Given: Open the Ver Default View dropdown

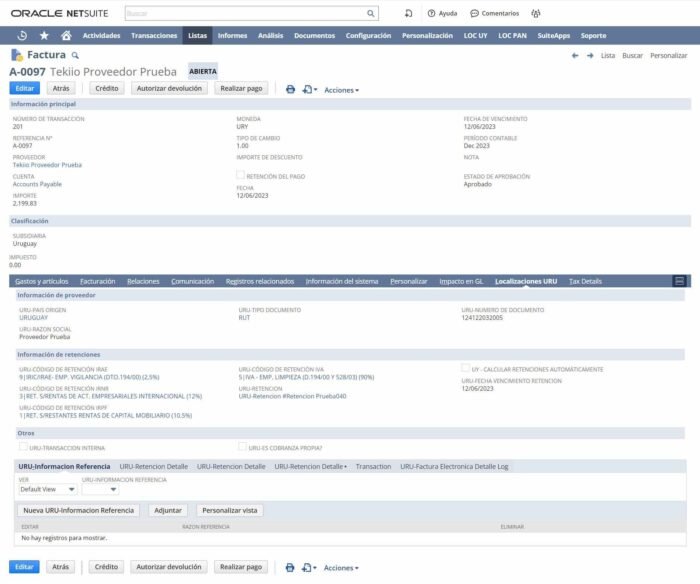Looking at the screenshot, I should pyautogui.click(x=47, y=489).
